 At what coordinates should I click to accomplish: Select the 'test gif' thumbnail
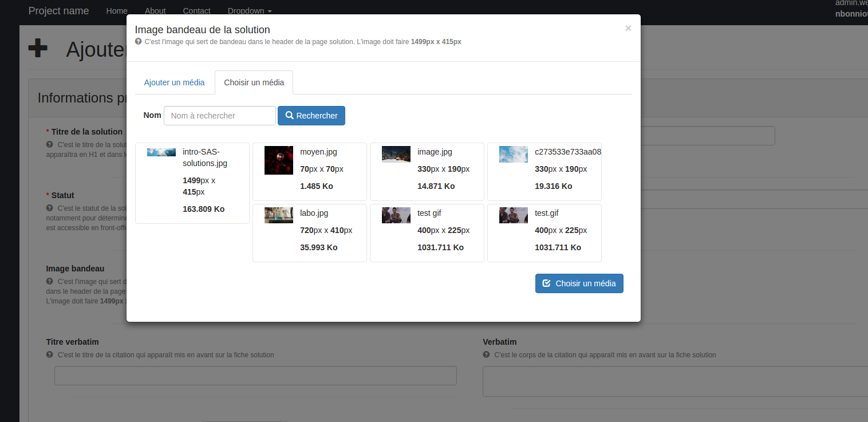click(396, 215)
